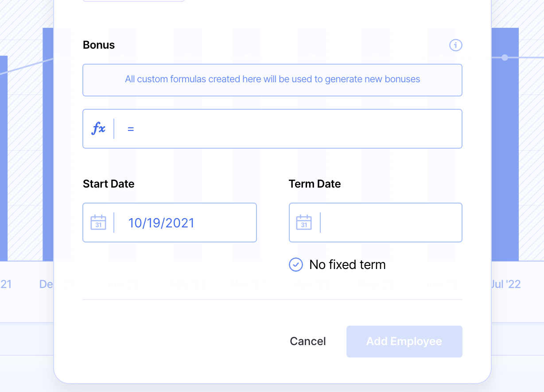
Task: Click the Jul '22 axis label
Action: coord(506,284)
